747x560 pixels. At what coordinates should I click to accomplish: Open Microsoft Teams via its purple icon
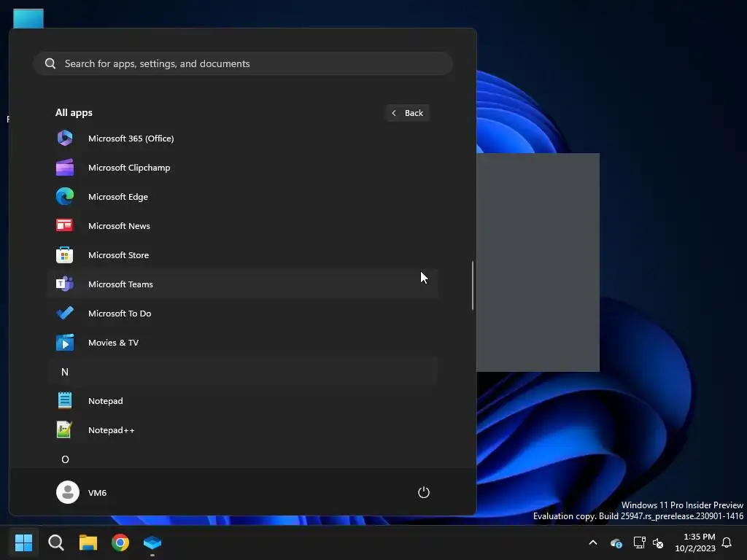click(65, 284)
